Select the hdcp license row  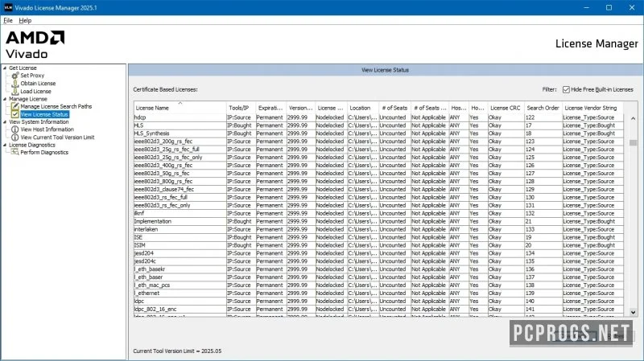tap(378, 117)
